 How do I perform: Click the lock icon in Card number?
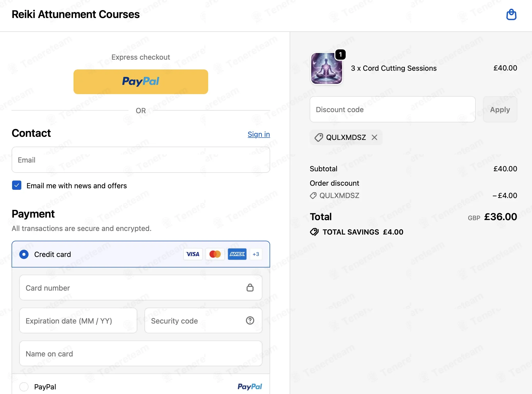(250, 288)
